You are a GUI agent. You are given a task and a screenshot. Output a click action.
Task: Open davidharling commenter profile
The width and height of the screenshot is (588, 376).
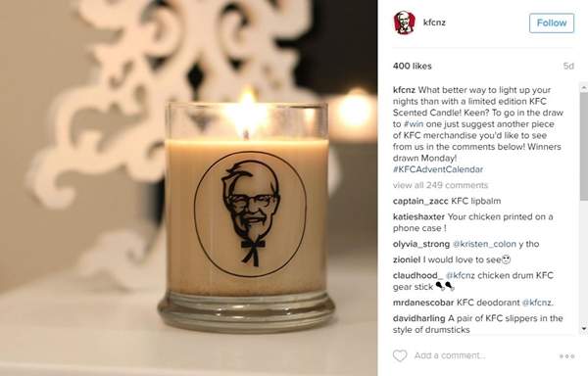coord(418,318)
